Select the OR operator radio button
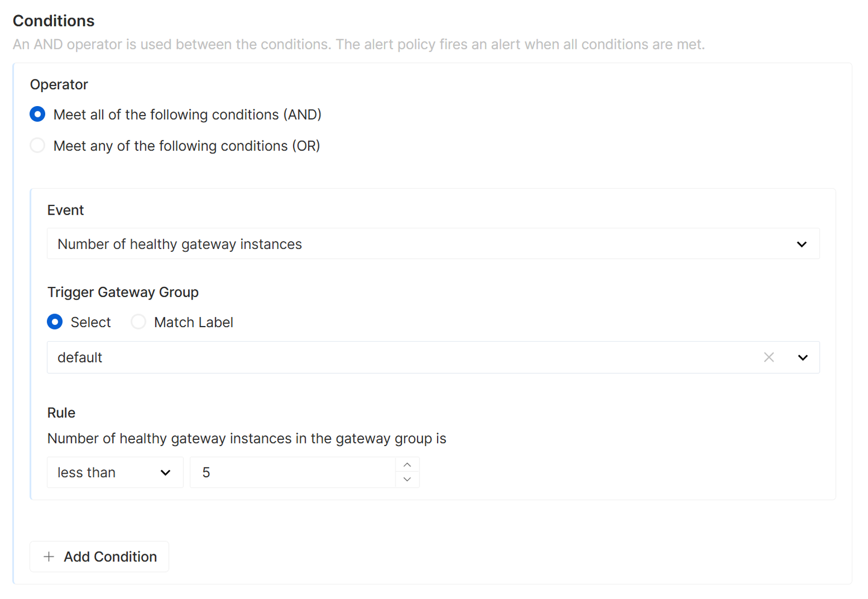 [x=37, y=146]
